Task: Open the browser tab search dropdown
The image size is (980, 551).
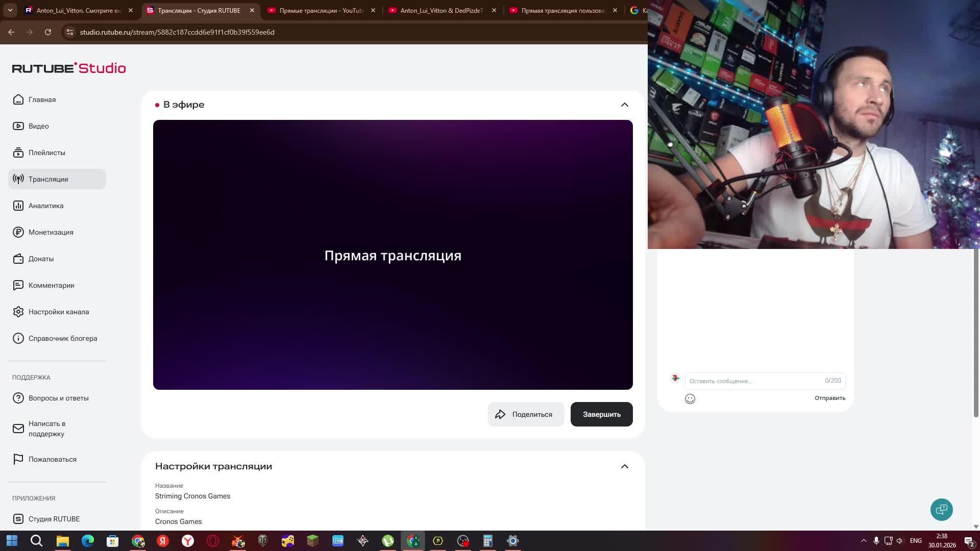Action: [x=10, y=10]
